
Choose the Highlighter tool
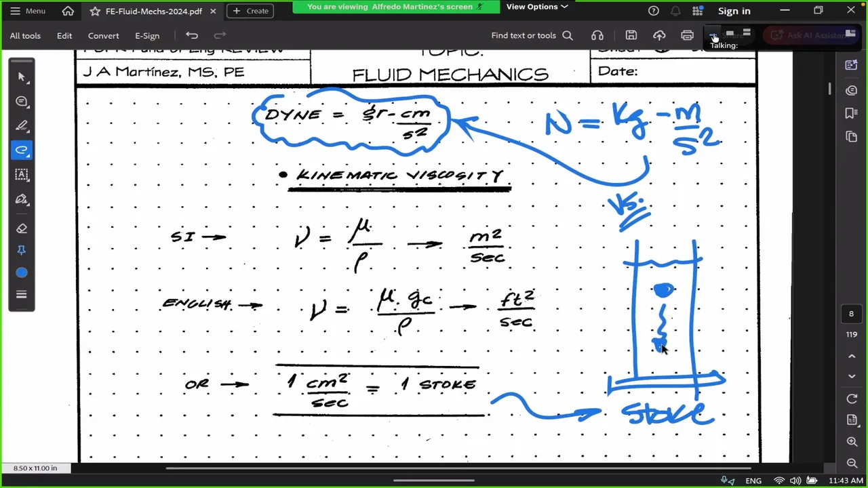(x=22, y=126)
